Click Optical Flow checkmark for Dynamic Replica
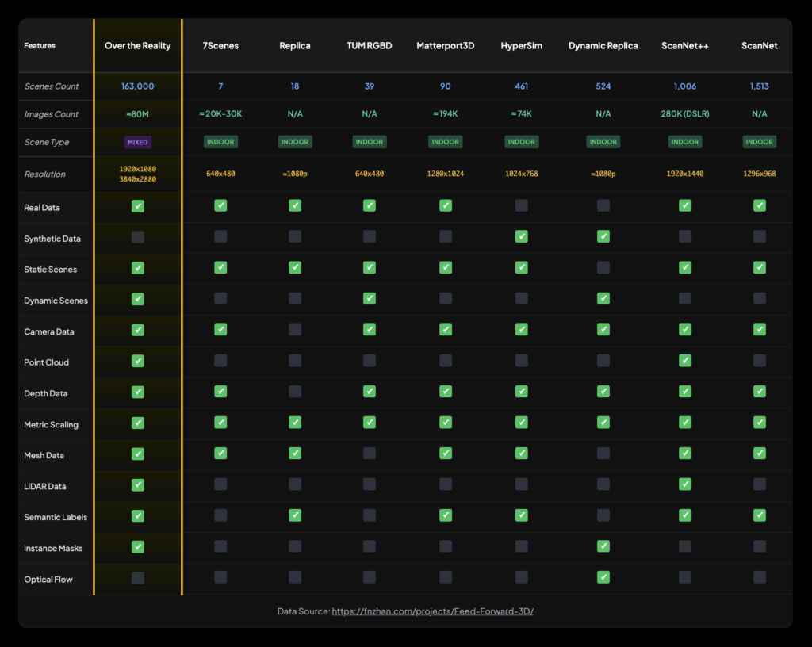The image size is (812, 647). (603, 577)
